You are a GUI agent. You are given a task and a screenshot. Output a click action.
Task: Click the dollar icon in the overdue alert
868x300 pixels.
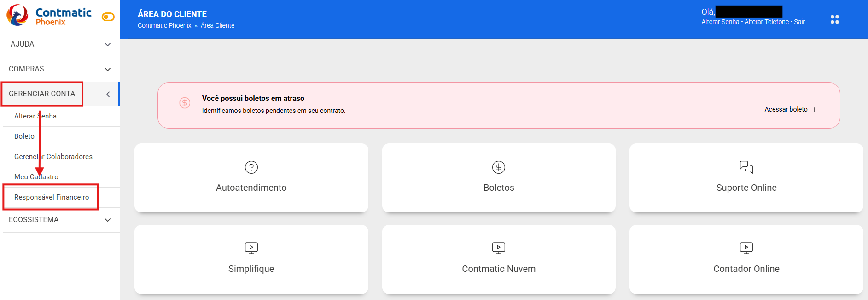coord(185,103)
